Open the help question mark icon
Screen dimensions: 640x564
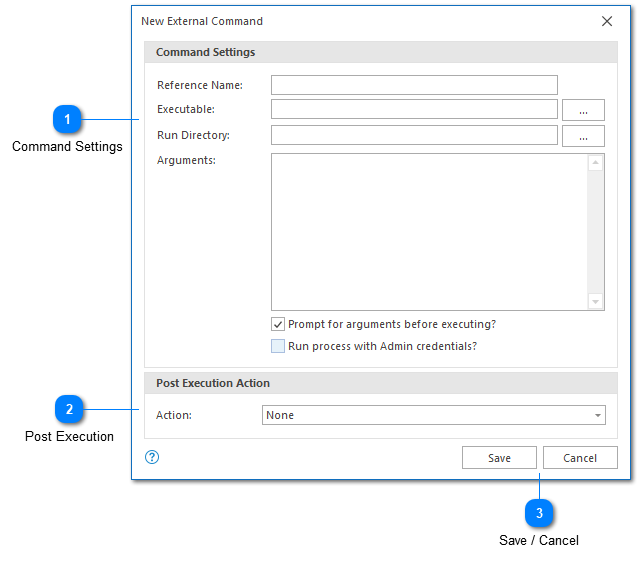click(152, 457)
